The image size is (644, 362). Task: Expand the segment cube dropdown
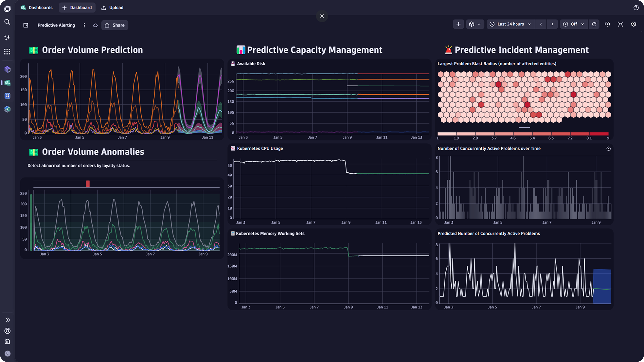click(x=474, y=24)
